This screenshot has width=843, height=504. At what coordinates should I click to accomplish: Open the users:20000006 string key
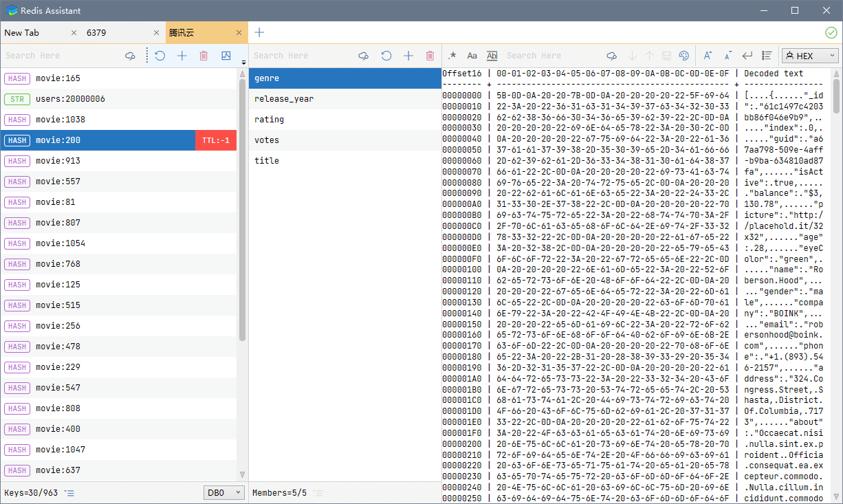[118, 99]
